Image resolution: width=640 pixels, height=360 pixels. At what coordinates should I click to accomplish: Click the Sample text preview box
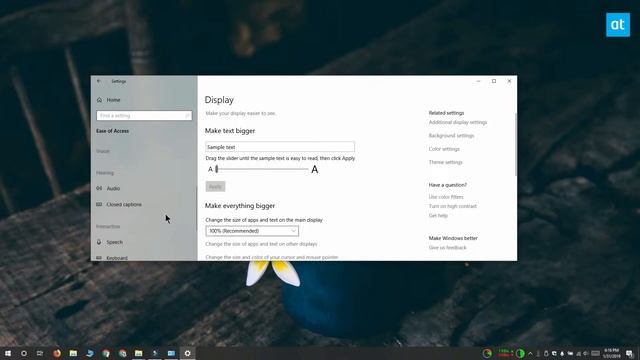pyautogui.click(x=280, y=147)
